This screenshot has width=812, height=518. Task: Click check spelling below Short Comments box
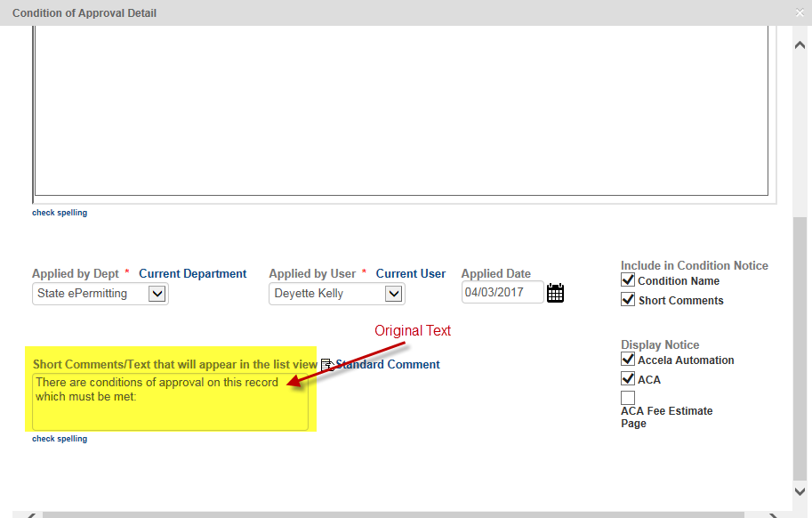click(60, 439)
